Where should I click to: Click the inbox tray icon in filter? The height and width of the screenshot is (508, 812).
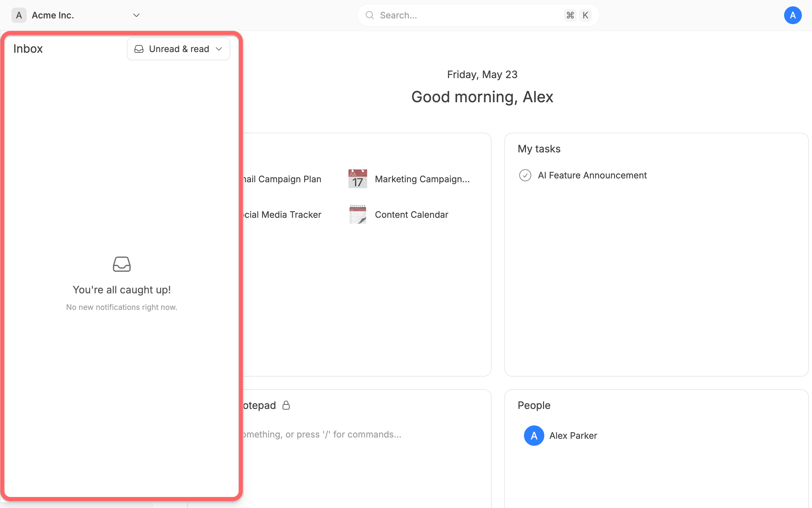[x=139, y=49]
